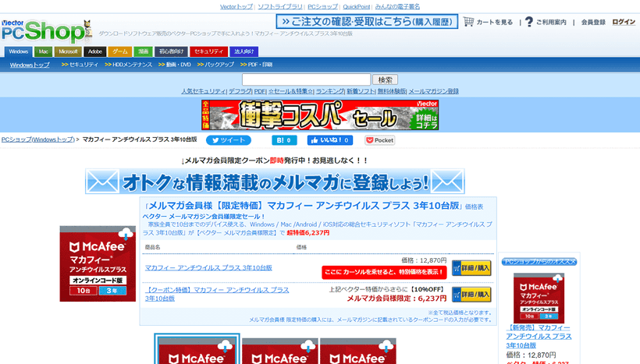The image size is (640, 364).
Task: Click the 検索 search button
Action: [385, 80]
